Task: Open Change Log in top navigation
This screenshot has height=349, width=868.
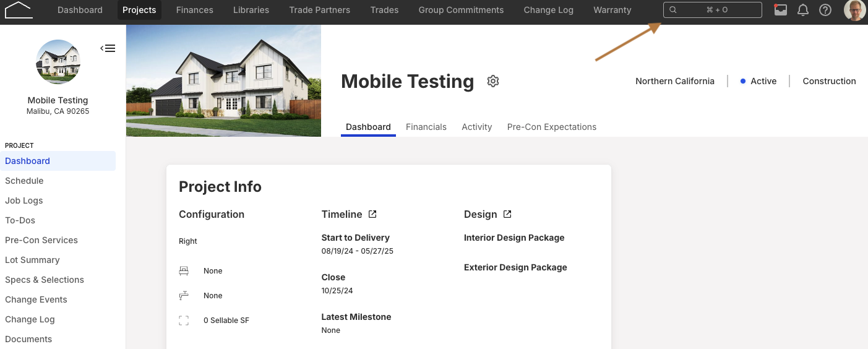Action: (549, 10)
